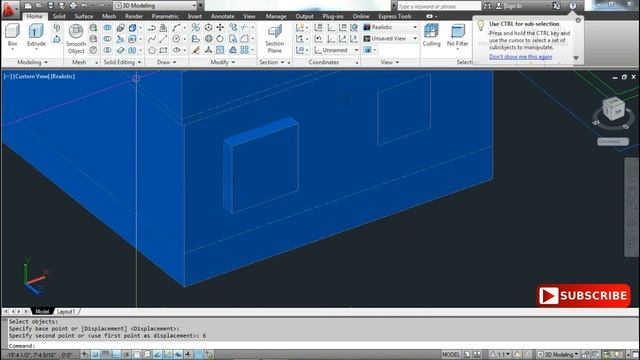Click the Section Plane tool

274,38
